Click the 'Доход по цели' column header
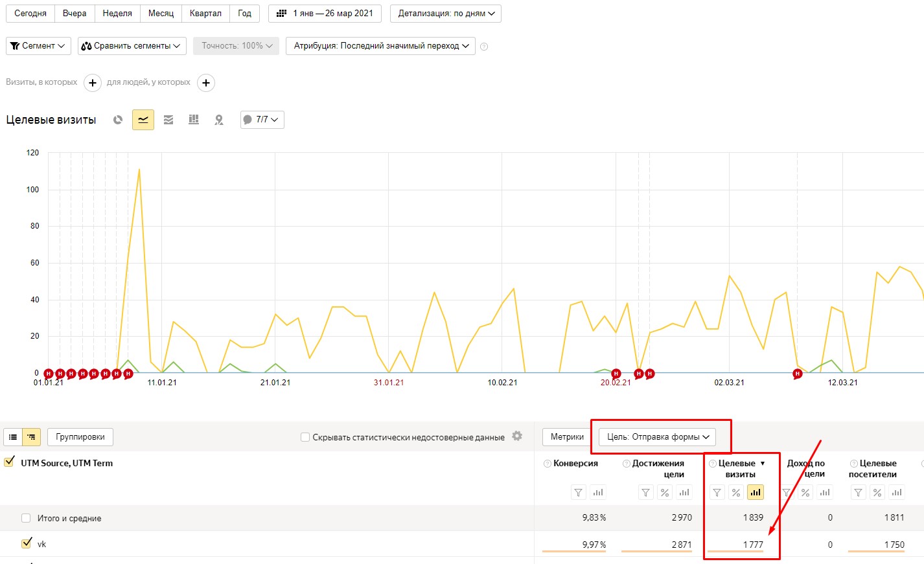 pos(806,469)
